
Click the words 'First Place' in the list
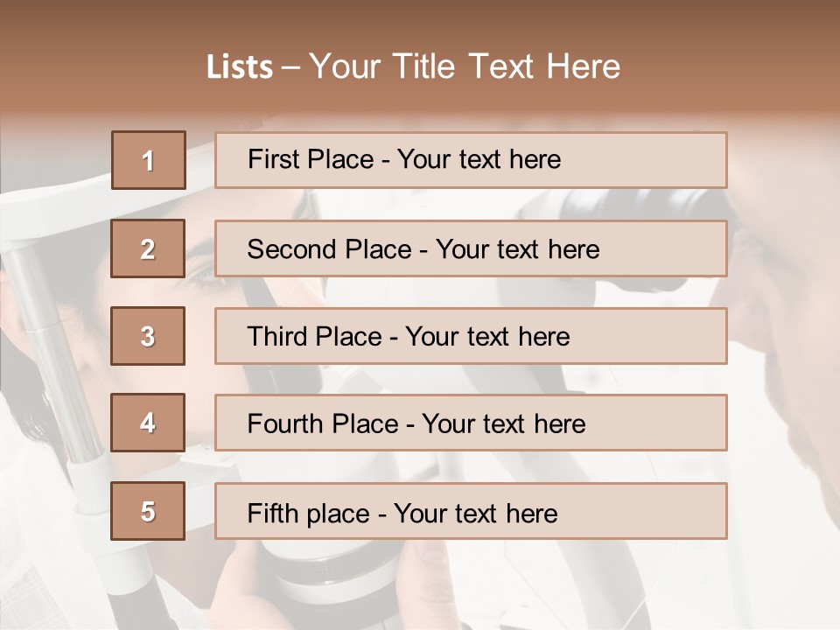click(x=311, y=159)
